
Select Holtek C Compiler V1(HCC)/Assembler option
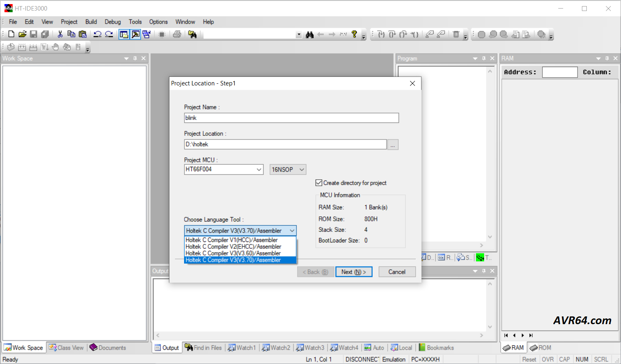232,240
